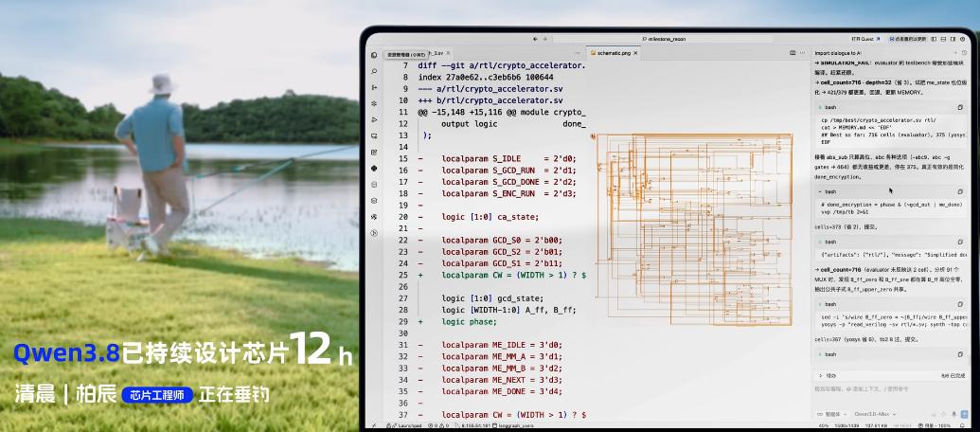Click the remote connection icon in status bar
This screenshot has width=980, height=432.
(374, 425)
